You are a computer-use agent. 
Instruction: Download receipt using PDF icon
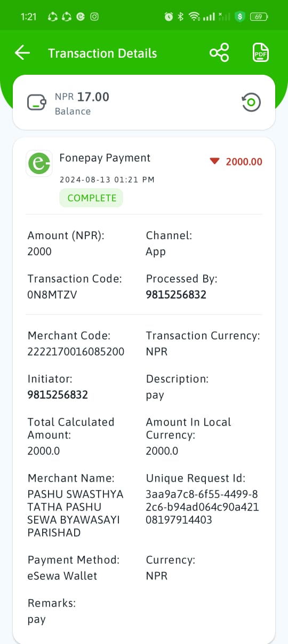coord(260,53)
